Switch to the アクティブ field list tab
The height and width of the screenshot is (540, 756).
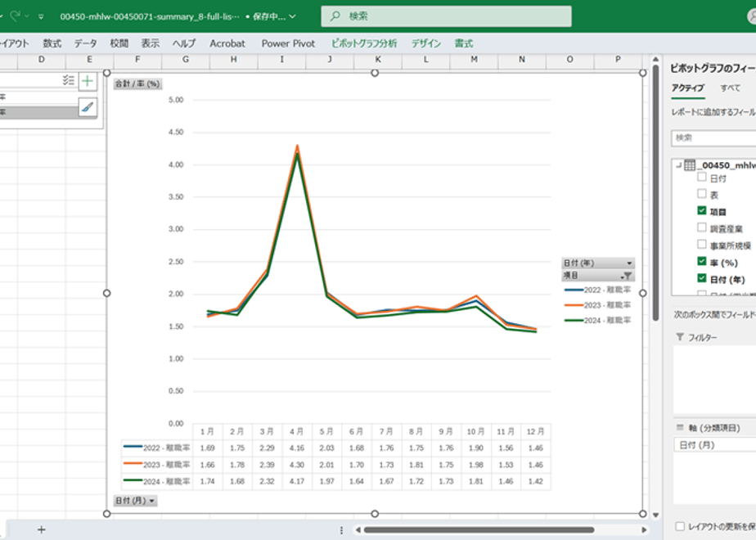pyautogui.click(x=688, y=88)
